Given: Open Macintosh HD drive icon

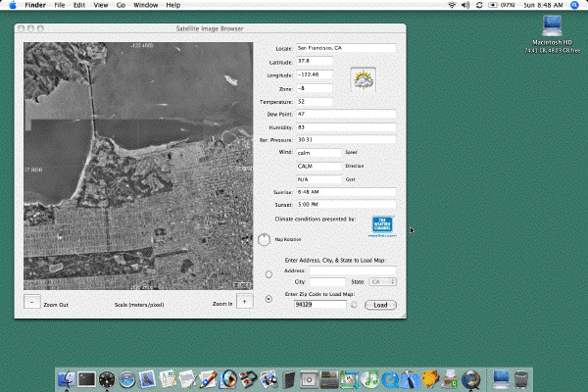Looking at the screenshot, I should click(552, 26).
